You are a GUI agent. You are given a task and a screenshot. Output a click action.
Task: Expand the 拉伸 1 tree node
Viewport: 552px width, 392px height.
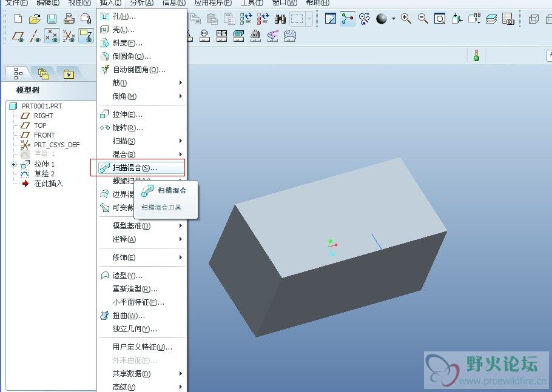tap(14, 164)
